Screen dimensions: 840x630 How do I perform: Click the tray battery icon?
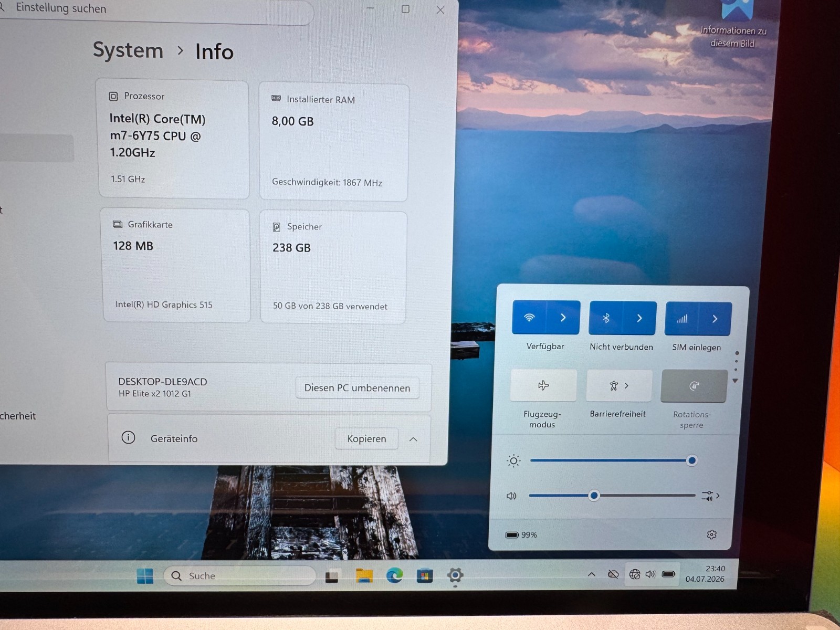coord(668,574)
